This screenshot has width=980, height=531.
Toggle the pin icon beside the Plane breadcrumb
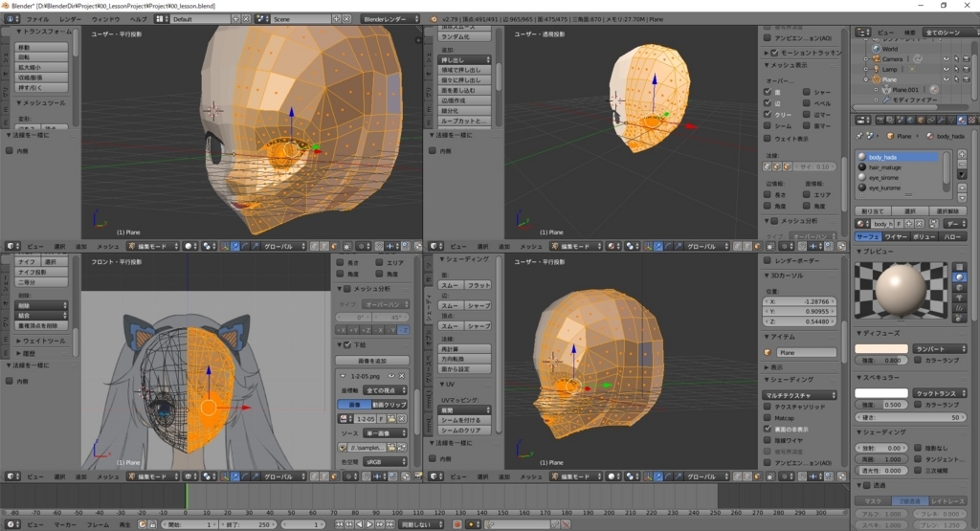(859, 136)
